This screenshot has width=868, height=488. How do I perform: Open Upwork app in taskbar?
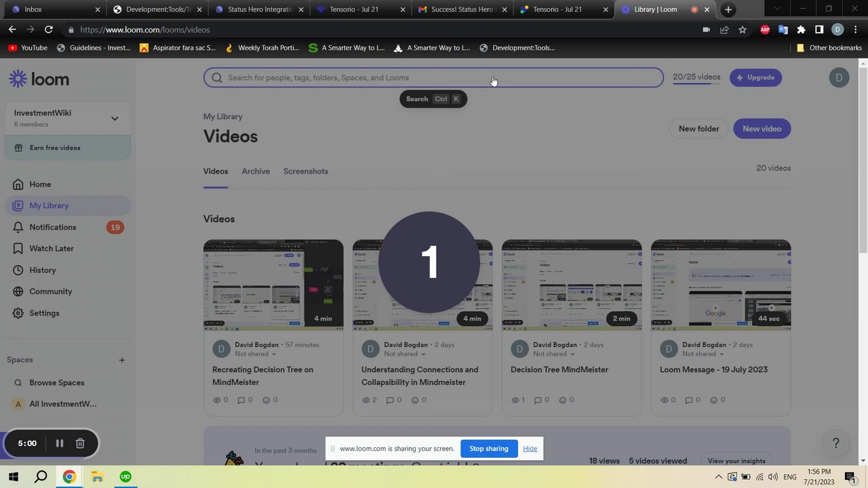point(125,477)
